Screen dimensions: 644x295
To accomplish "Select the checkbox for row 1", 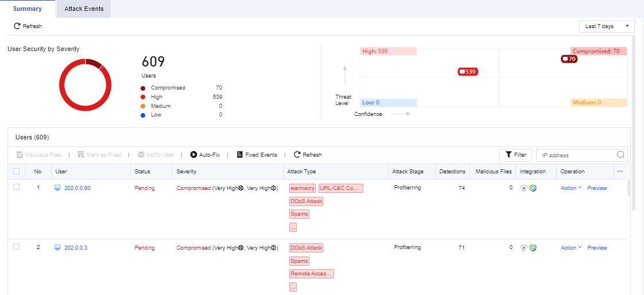I will point(16,187).
